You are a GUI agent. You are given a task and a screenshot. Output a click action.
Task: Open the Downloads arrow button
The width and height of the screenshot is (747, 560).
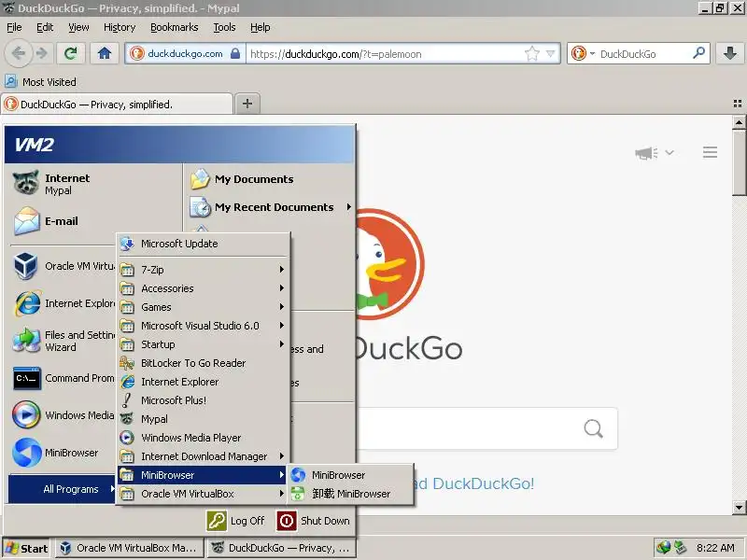[x=730, y=53]
